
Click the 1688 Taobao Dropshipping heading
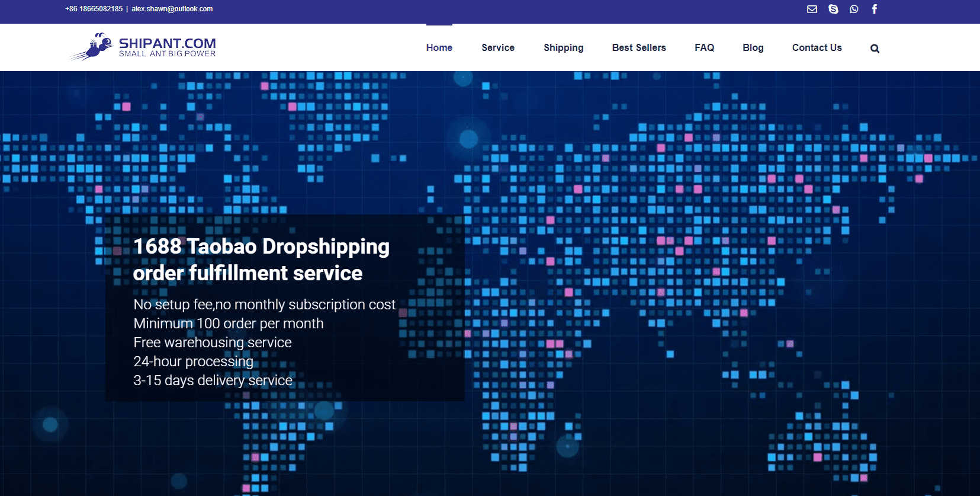261,260
